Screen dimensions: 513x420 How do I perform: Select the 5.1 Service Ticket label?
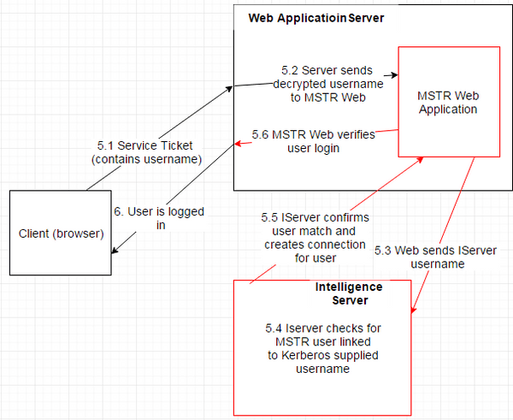coord(146,152)
